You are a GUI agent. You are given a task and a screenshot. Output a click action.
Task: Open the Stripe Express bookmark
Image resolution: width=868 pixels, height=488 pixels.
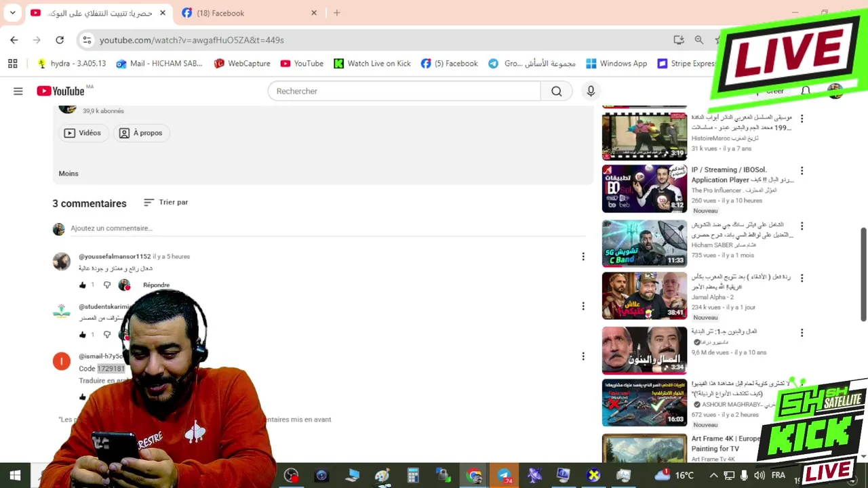(x=687, y=63)
